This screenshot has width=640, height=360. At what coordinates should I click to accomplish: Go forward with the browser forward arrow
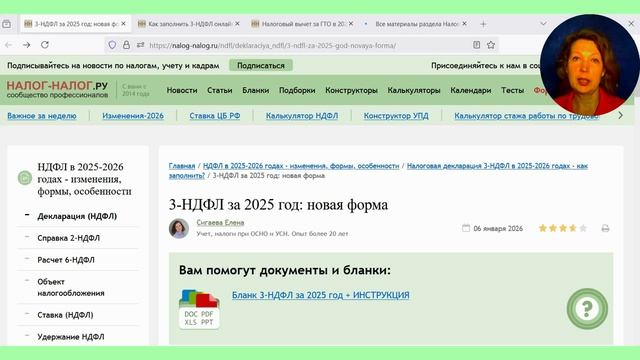point(27,45)
